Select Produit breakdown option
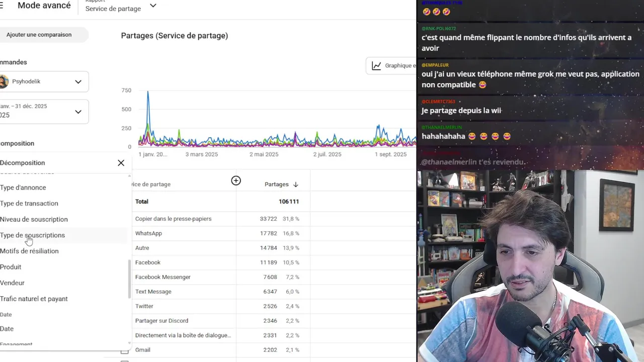This screenshot has width=644, height=362. 11,267
